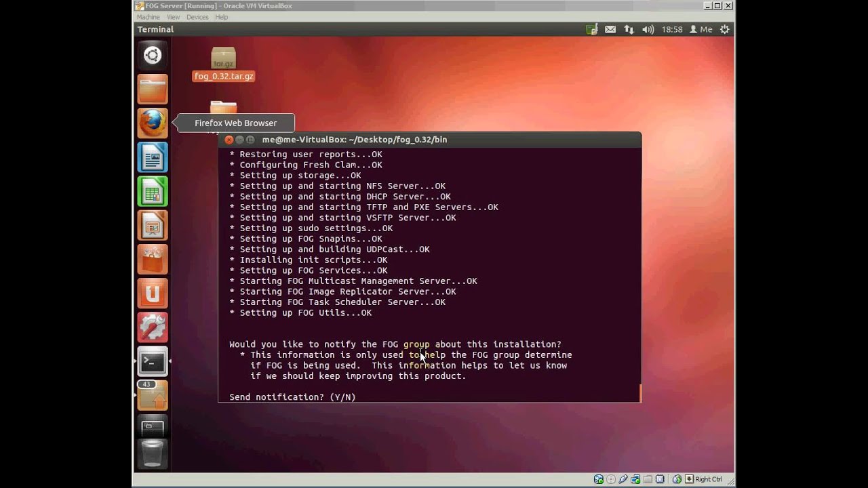Viewport: 868px width, 488px height.
Task: Click the host key keyboard capture icon
Action: click(x=689, y=479)
